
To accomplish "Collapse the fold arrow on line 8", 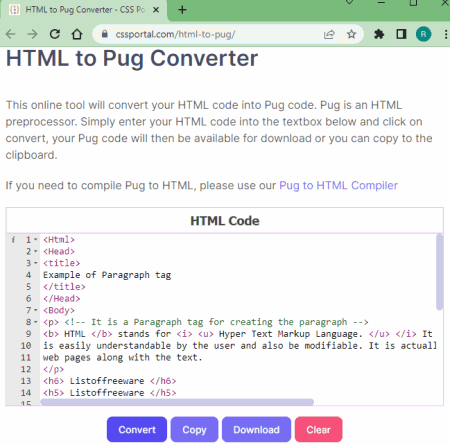I will 36,322.
